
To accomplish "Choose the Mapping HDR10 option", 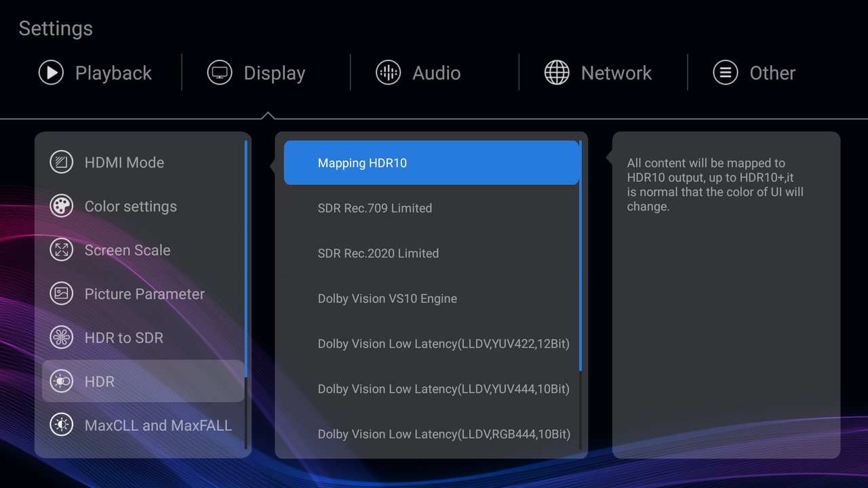I will point(431,163).
